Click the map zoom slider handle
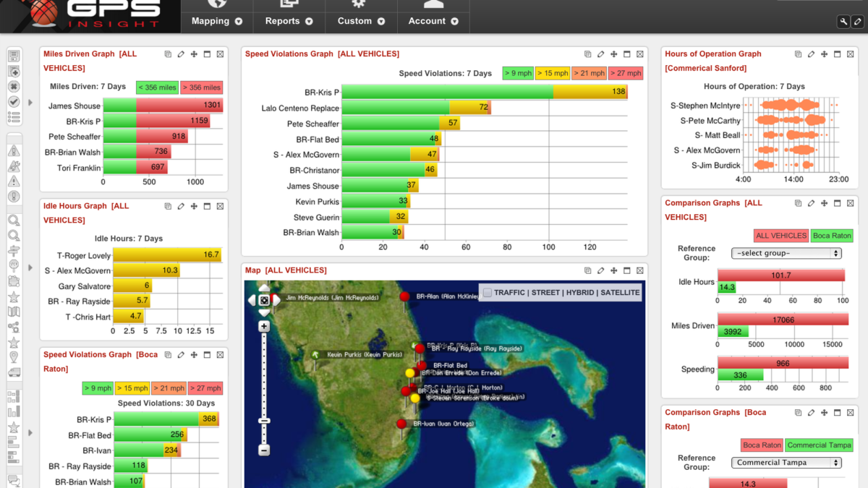Image resolution: width=868 pixels, height=488 pixels. (x=264, y=421)
